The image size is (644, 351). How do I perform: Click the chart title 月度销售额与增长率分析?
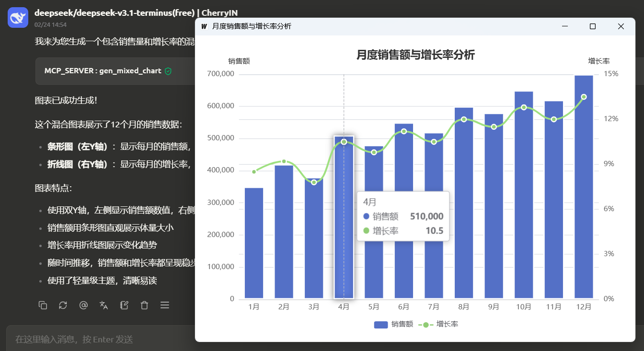click(415, 55)
